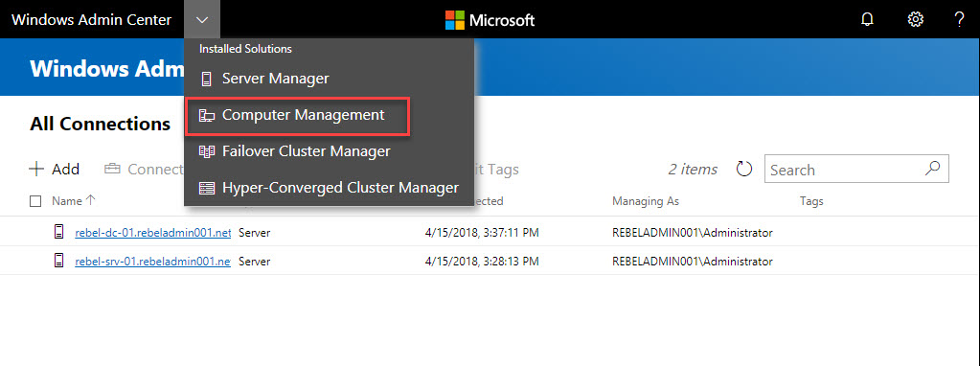Screen dimensions: 980x366
Task: Click the search magnifier icon
Action: [932, 169]
